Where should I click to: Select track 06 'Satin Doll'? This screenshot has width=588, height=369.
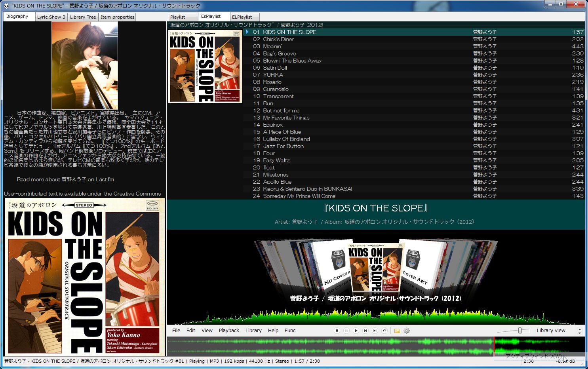(414, 68)
